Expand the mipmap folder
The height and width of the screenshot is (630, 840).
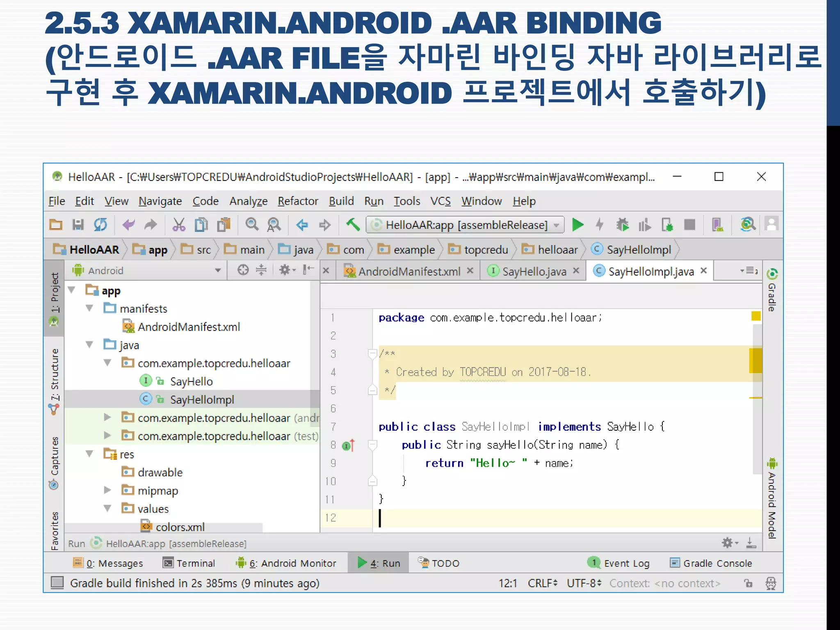point(107,490)
